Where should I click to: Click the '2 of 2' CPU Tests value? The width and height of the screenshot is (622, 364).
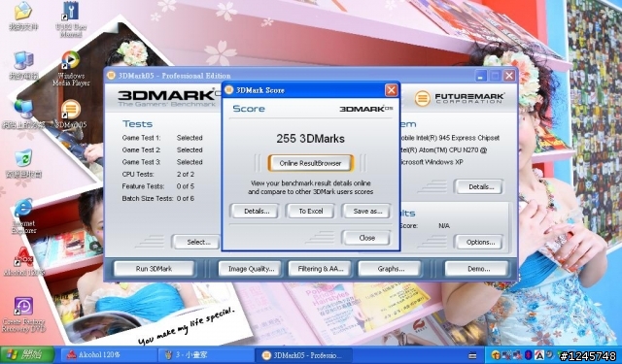click(186, 175)
